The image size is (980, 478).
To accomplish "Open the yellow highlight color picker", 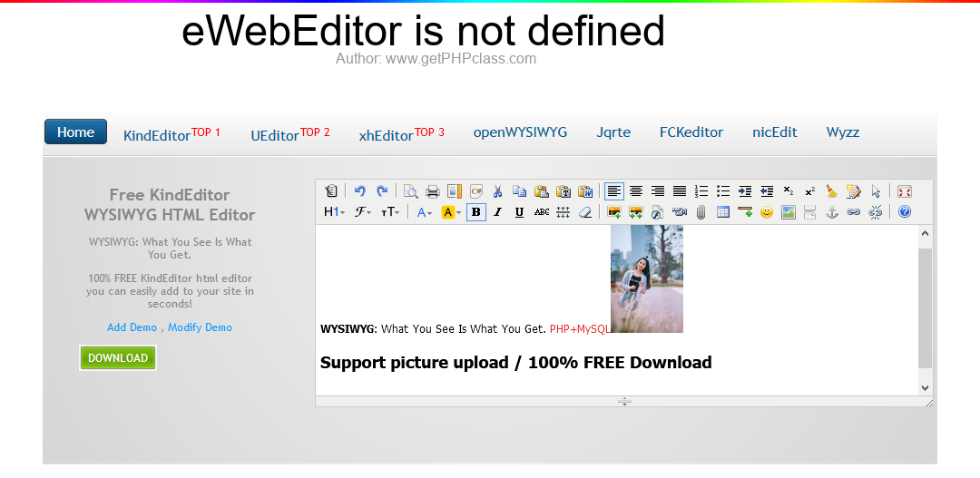I will [x=451, y=212].
